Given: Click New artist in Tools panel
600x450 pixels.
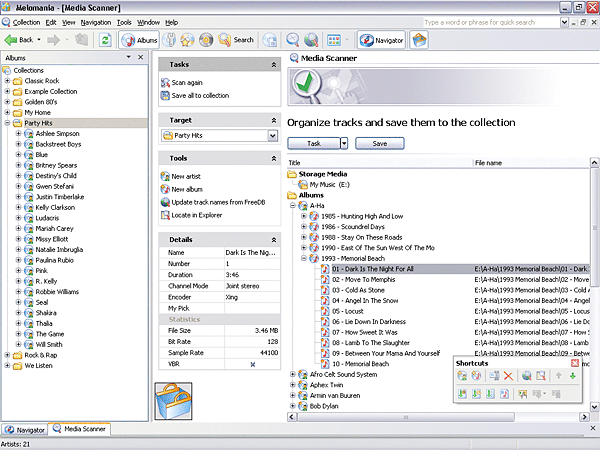Looking at the screenshot, I should click(x=186, y=176).
